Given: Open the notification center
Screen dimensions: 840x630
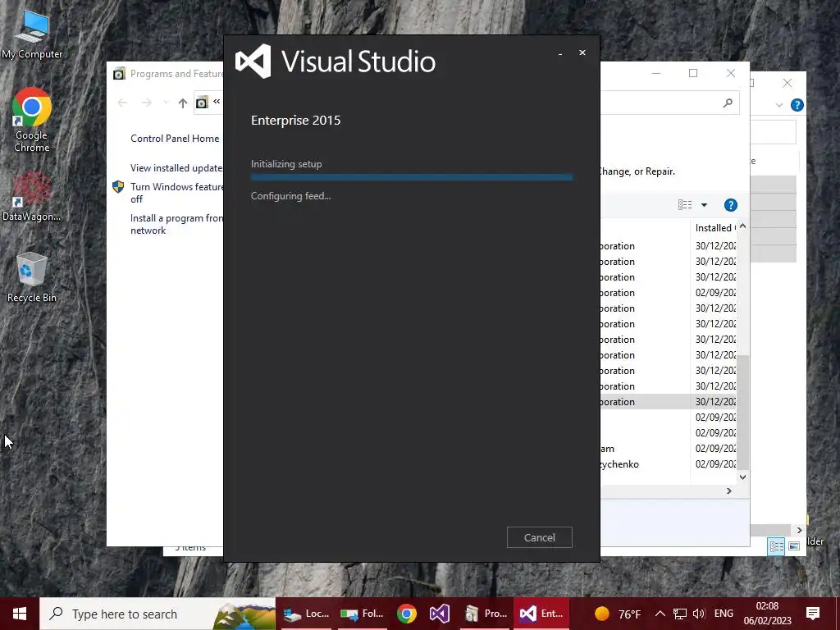Looking at the screenshot, I should click(813, 614).
